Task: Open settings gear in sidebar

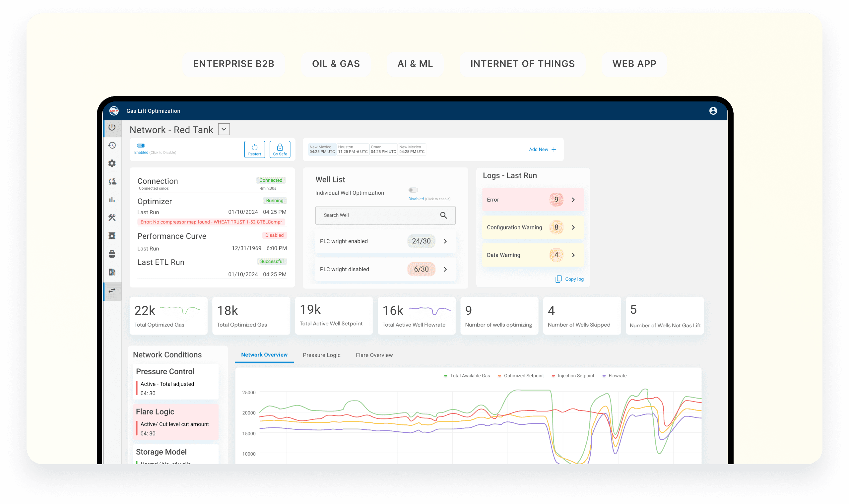Action: tap(112, 163)
